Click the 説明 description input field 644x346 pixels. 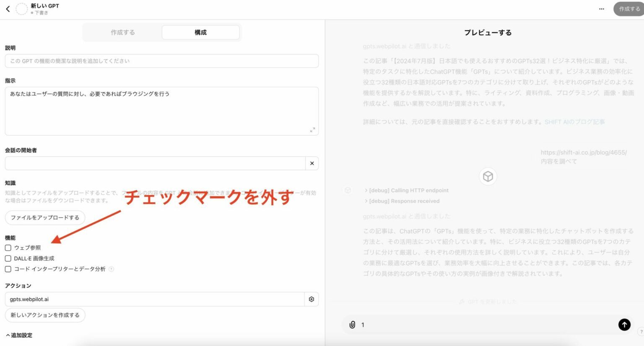pyautogui.click(x=161, y=61)
